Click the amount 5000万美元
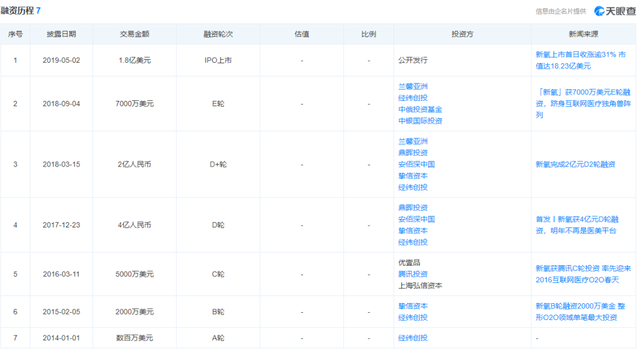This screenshot has width=644, height=354. pos(134,274)
